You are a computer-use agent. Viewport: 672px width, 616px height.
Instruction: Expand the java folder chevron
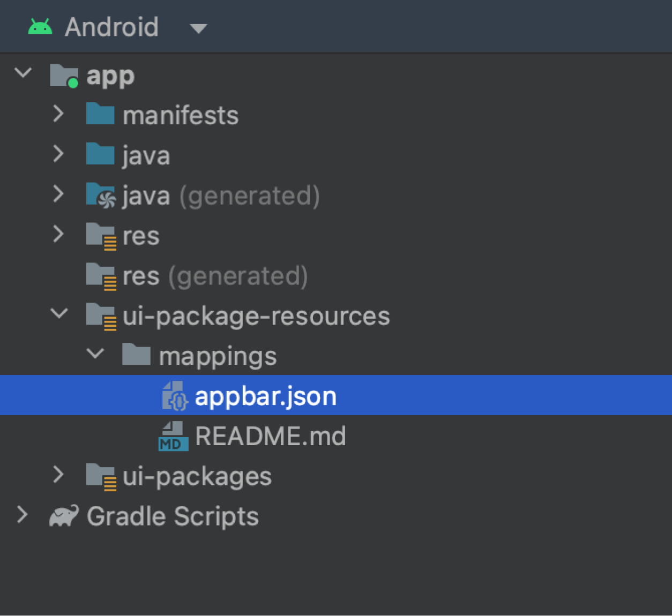pos(59,154)
